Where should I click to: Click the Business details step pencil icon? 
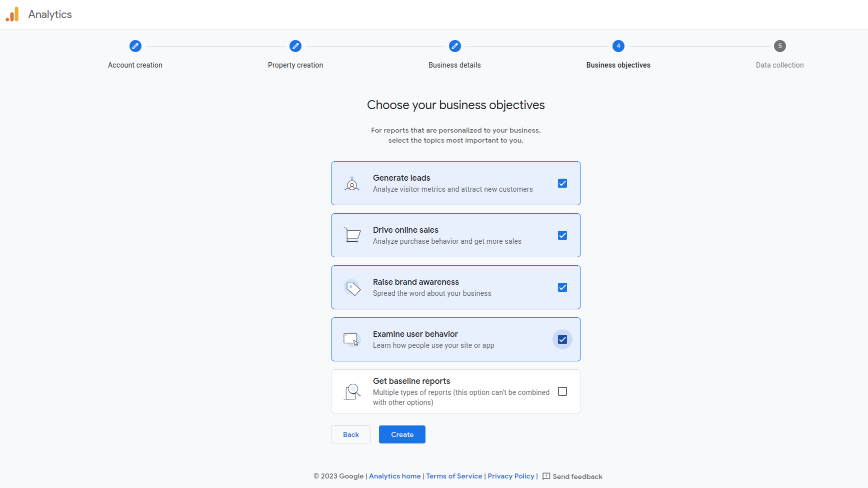click(454, 46)
